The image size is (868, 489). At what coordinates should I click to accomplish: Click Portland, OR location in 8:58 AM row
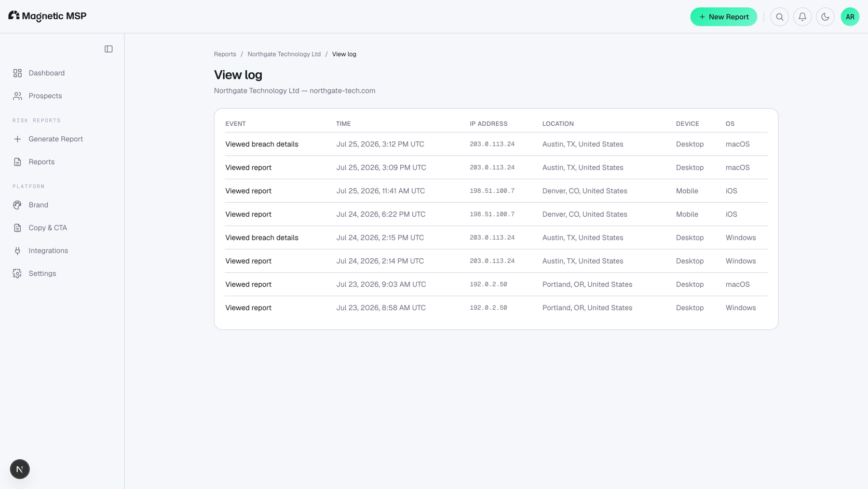tap(587, 308)
